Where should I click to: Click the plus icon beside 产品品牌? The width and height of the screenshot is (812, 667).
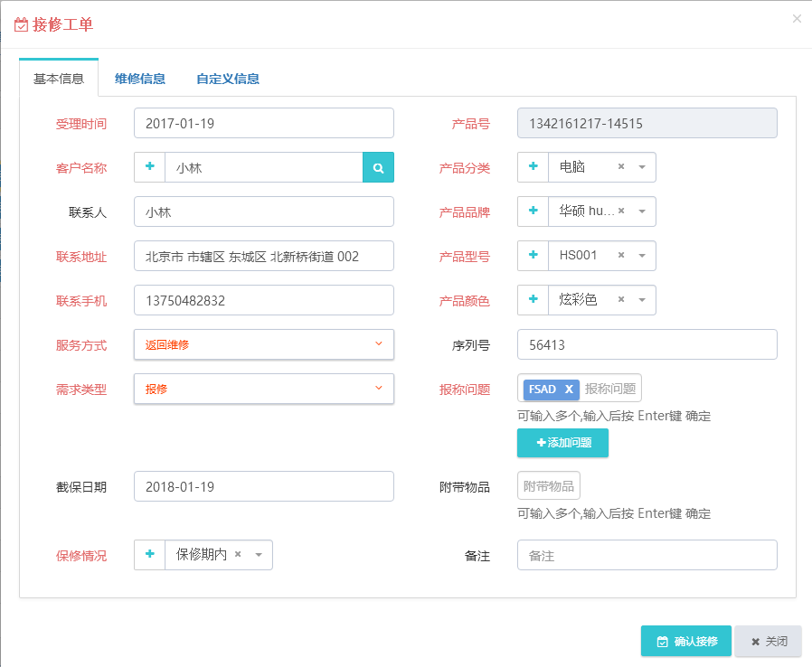(533, 211)
